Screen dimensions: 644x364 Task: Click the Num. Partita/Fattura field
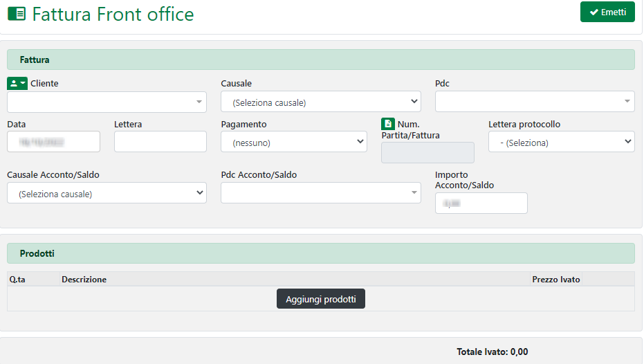427,153
